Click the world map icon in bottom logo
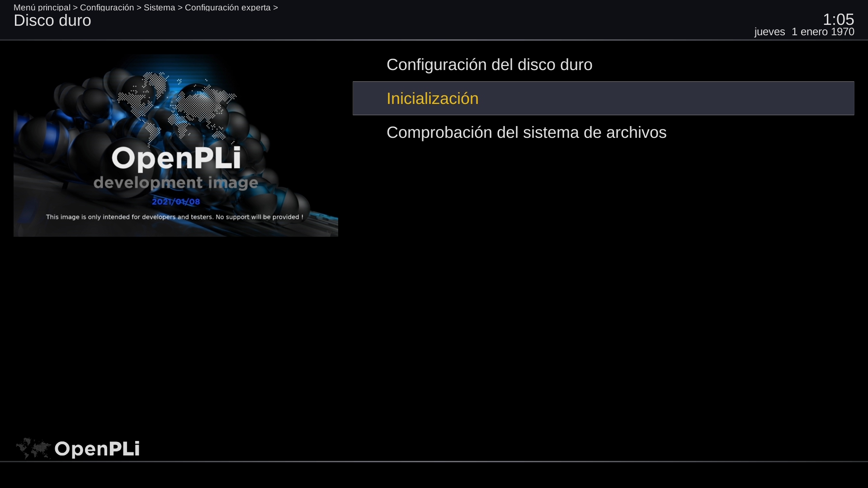 pos(33,448)
